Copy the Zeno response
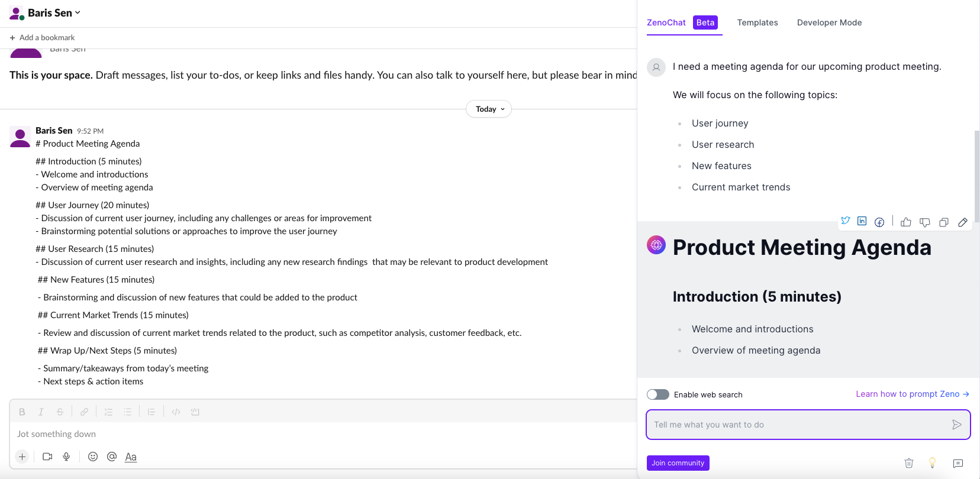 (x=944, y=222)
